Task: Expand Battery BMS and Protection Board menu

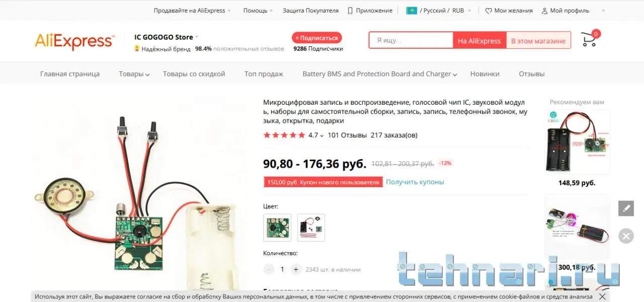Action: coord(380,74)
